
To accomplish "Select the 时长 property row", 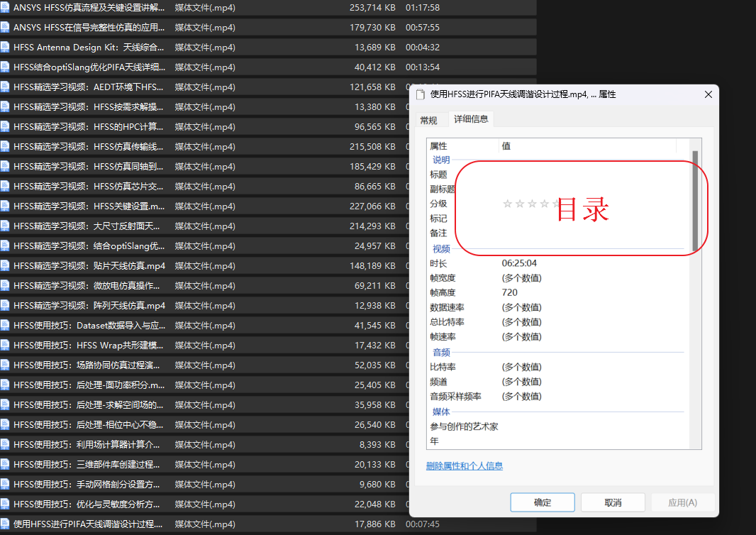I will (x=557, y=263).
